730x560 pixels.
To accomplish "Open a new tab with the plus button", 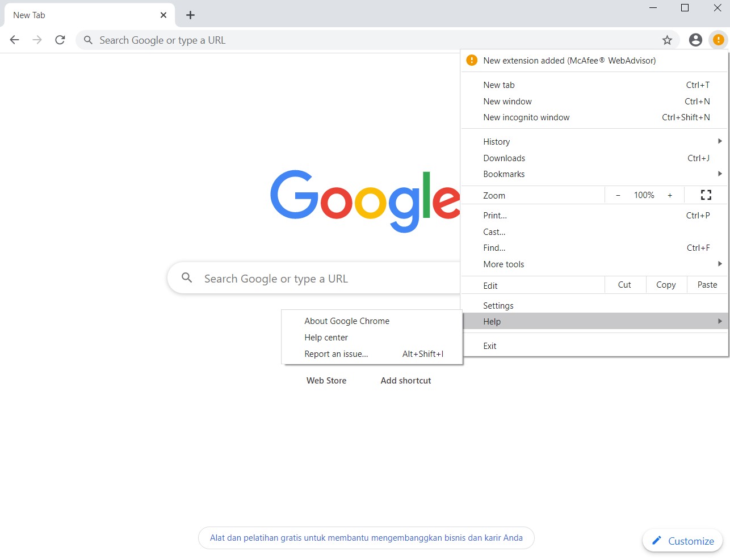I will click(x=191, y=15).
